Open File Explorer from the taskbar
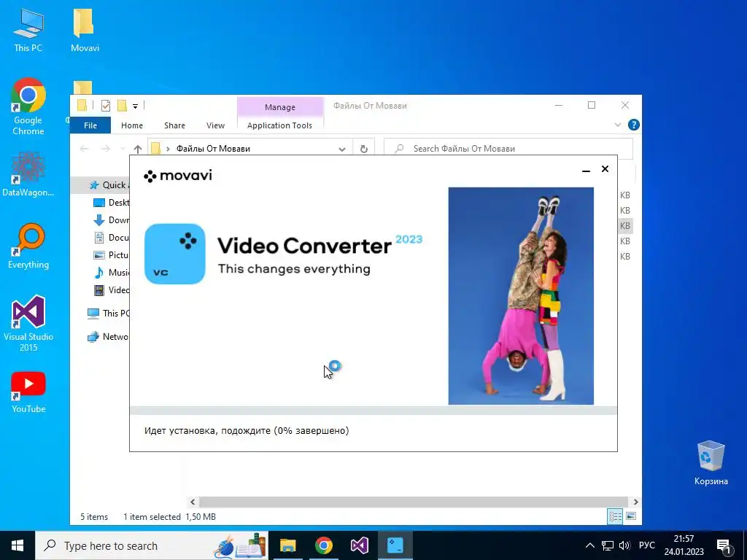747x560 pixels. [287, 545]
